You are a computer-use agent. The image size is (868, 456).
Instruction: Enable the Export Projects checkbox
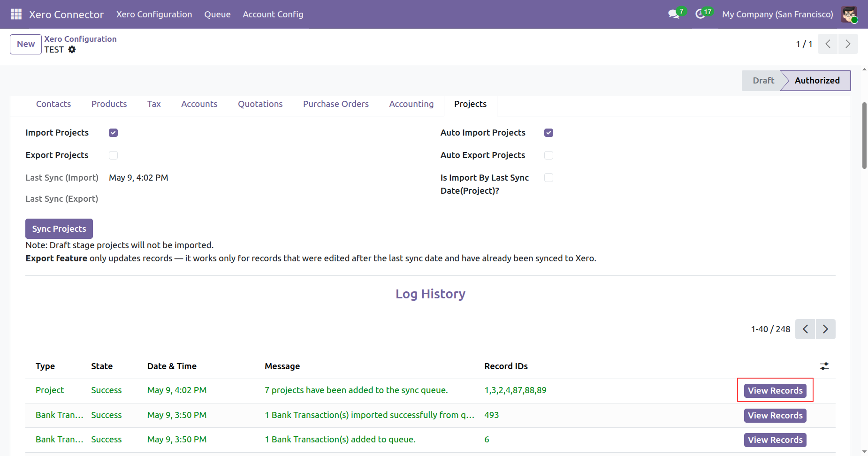[113, 155]
